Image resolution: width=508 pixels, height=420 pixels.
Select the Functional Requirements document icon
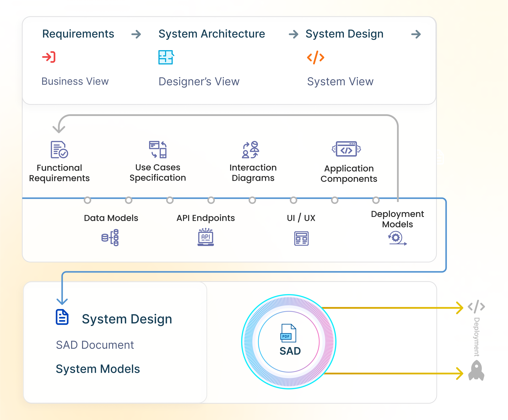[59, 150]
